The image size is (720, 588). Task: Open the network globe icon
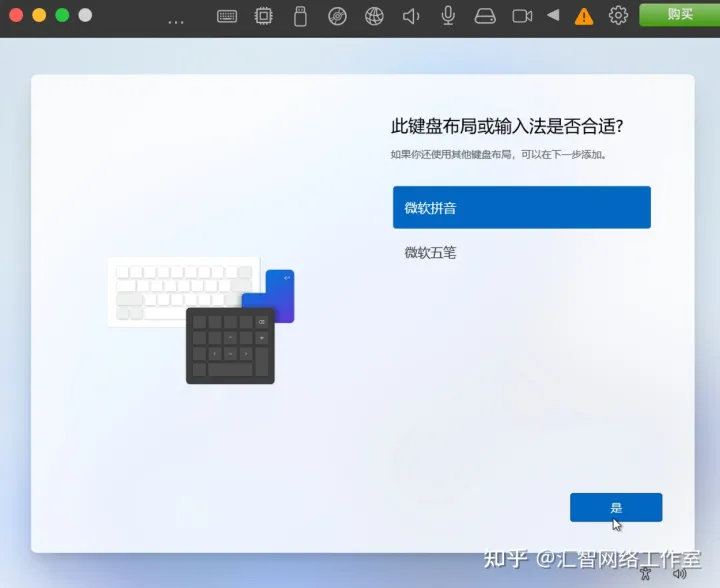[x=374, y=17]
